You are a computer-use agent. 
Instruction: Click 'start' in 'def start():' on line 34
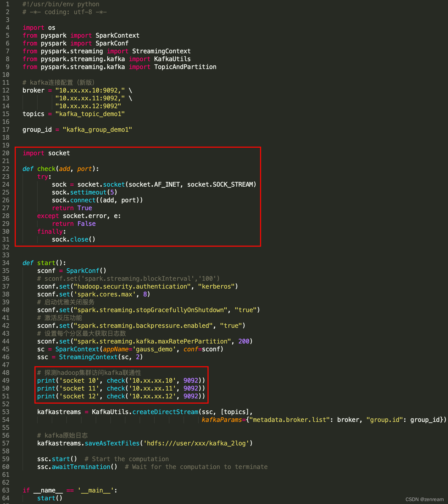coord(46,263)
